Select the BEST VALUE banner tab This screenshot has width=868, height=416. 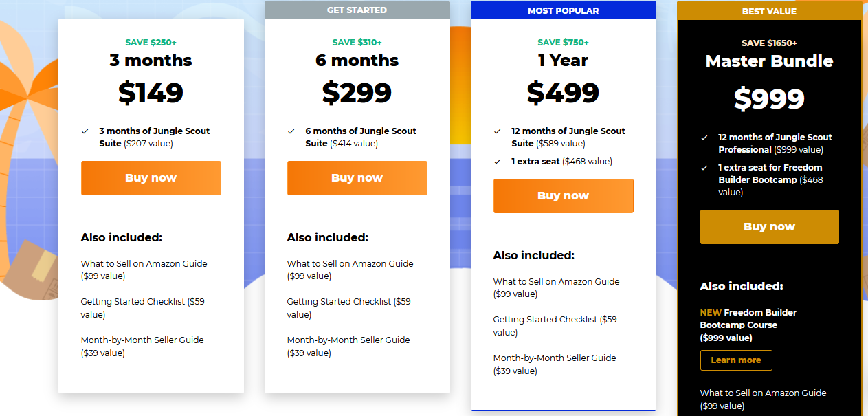tap(769, 11)
